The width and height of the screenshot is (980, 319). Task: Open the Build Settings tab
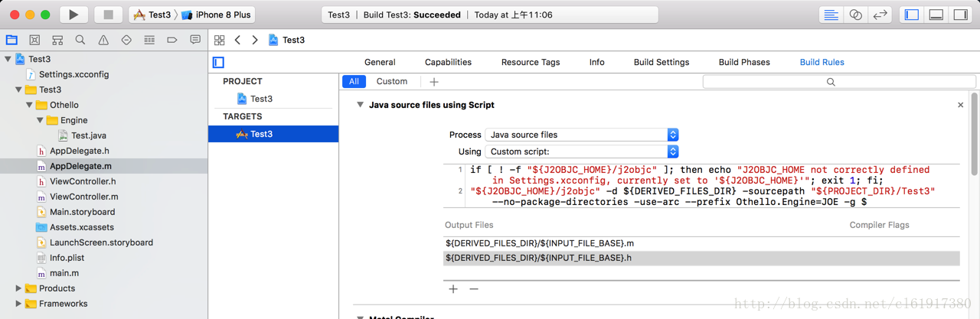661,62
